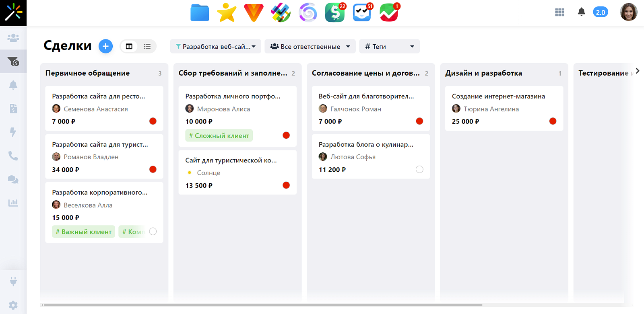Expand the Разработка веб-сай… pipeline dropdown
Viewport: 644px width, 314px height.
[x=216, y=46]
